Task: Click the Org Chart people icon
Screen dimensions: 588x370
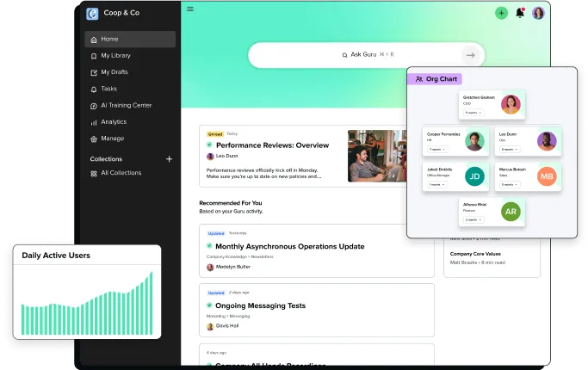Action: tap(419, 79)
